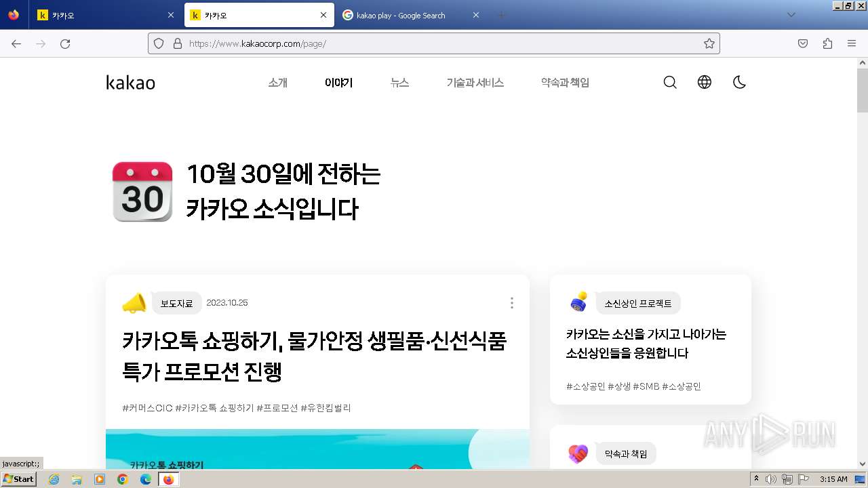
Task: Click the 3:15 AM taskbar clock
Action: [833, 479]
